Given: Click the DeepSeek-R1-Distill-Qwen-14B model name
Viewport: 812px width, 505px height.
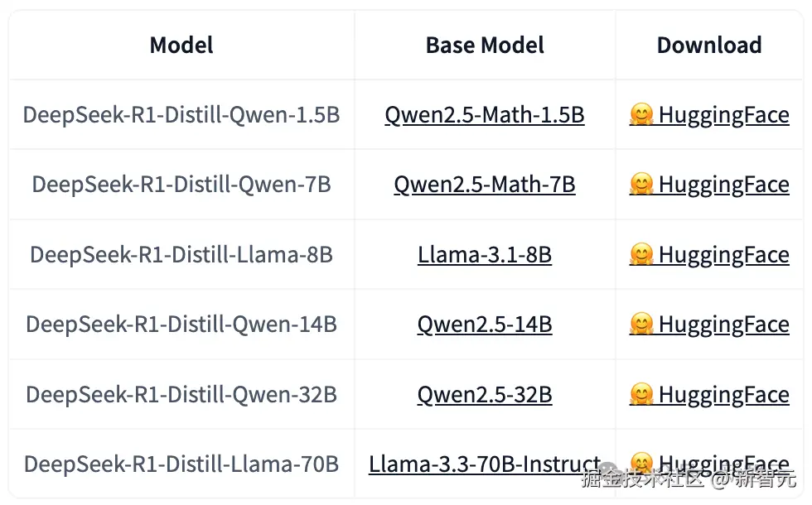Looking at the screenshot, I should click(x=181, y=324).
